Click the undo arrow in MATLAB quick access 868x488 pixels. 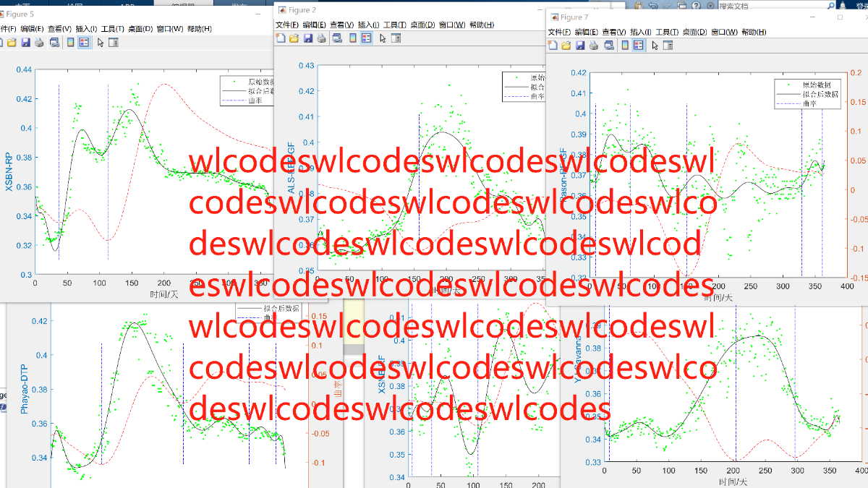click(653, 6)
